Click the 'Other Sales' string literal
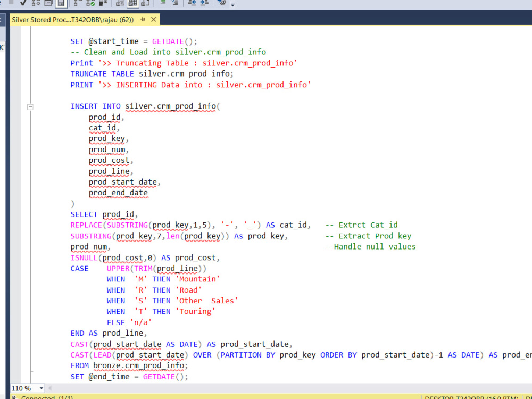Image resolution: width=532 pixels, height=399 pixels. pos(206,301)
